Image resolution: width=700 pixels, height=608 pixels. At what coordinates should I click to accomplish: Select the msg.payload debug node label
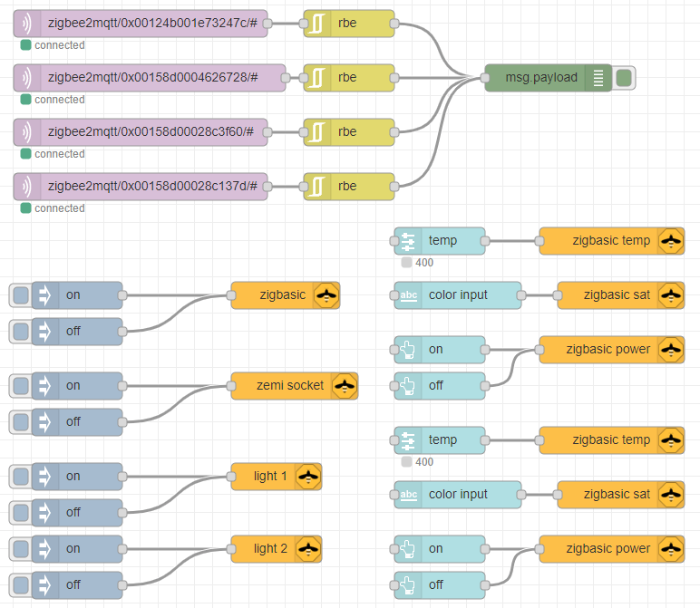pos(541,78)
